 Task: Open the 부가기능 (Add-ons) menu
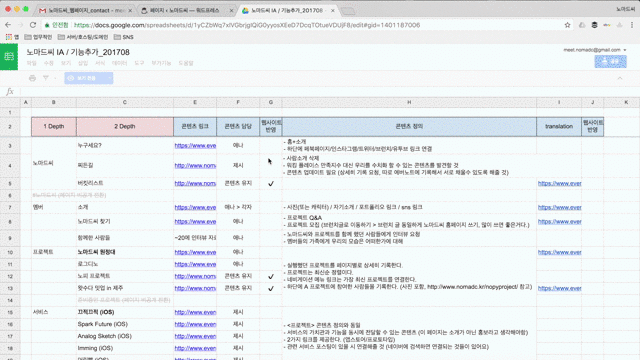[x=161, y=63]
